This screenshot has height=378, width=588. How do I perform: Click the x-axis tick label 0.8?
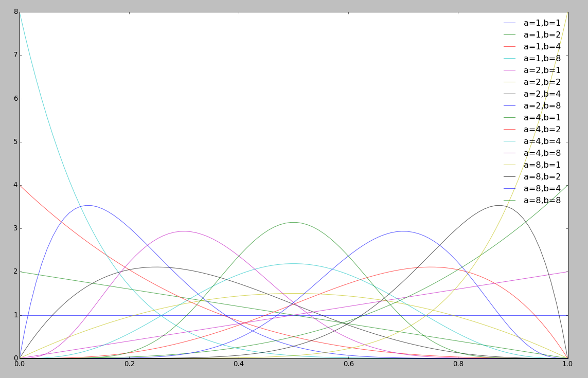tap(458, 364)
